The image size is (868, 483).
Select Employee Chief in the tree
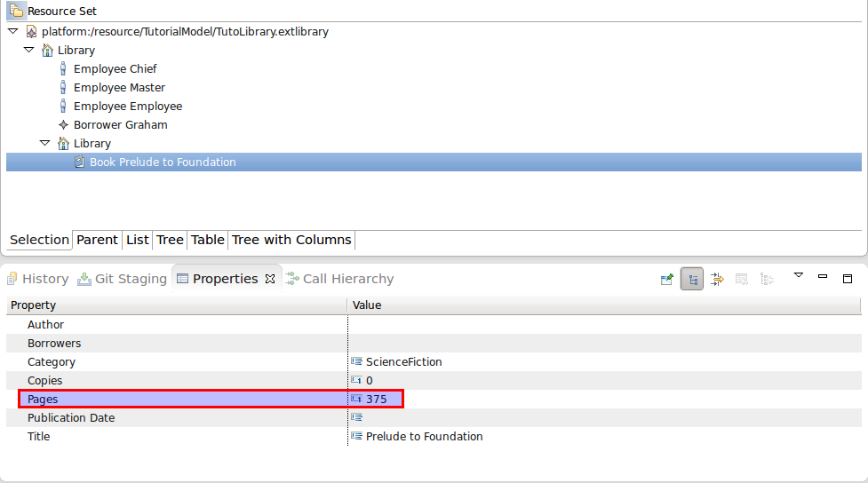tap(115, 69)
